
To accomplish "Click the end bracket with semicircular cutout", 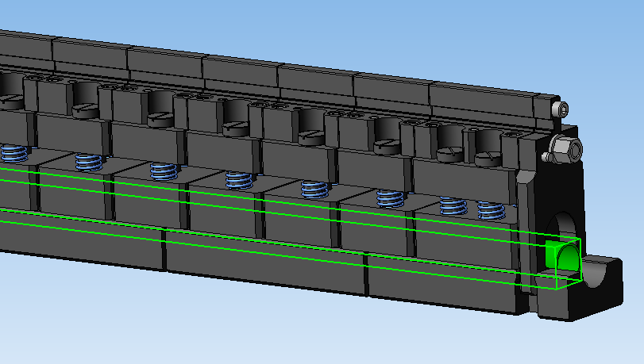I will click(580, 287).
